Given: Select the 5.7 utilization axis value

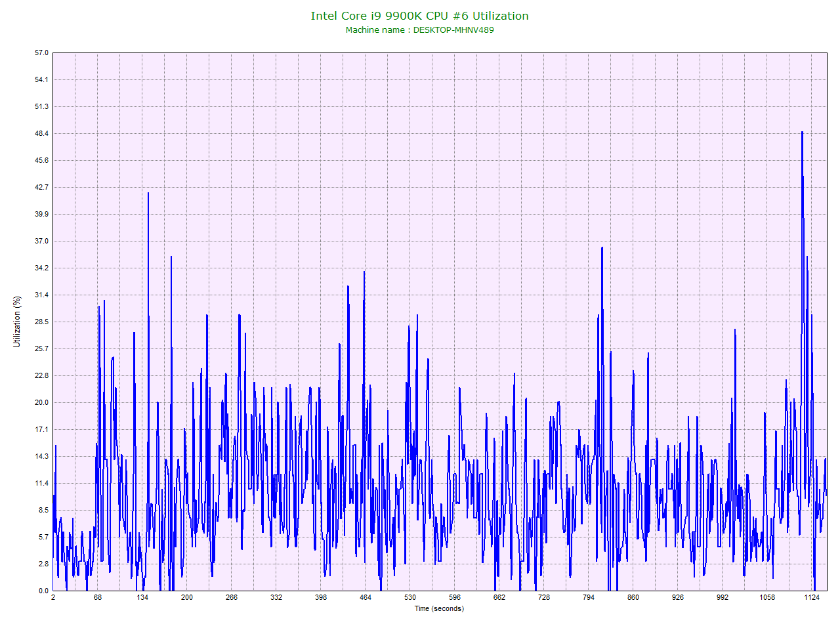Looking at the screenshot, I should 43,537.
